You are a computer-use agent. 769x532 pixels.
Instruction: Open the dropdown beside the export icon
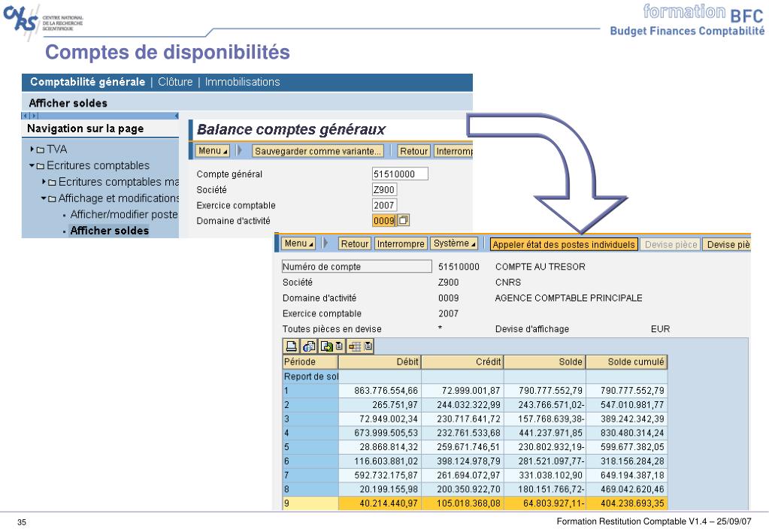coord(339,346)
